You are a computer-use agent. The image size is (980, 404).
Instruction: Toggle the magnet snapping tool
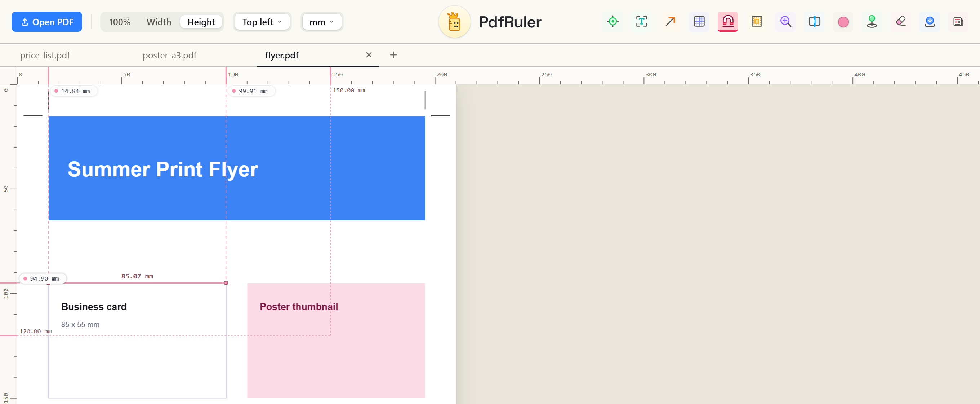pos(728,22)
